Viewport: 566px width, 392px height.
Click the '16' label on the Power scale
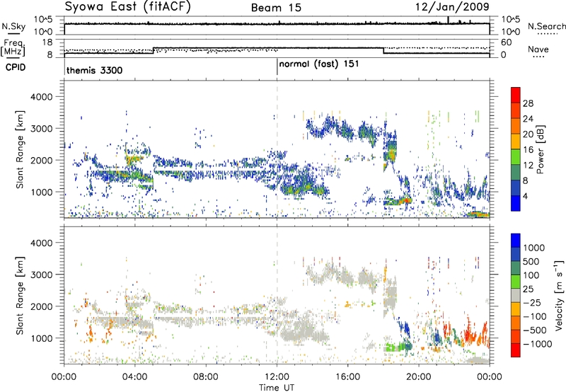click(x=528, y=150)
